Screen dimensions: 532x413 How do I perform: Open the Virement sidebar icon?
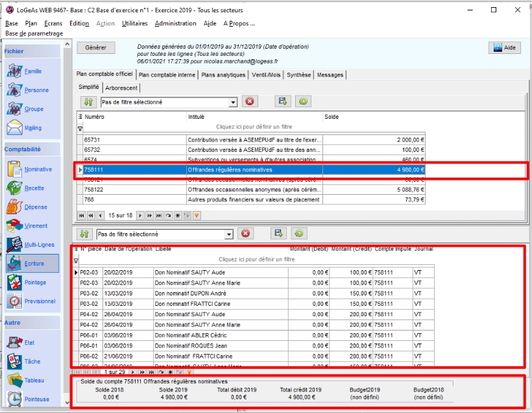[x=16, y=226]
